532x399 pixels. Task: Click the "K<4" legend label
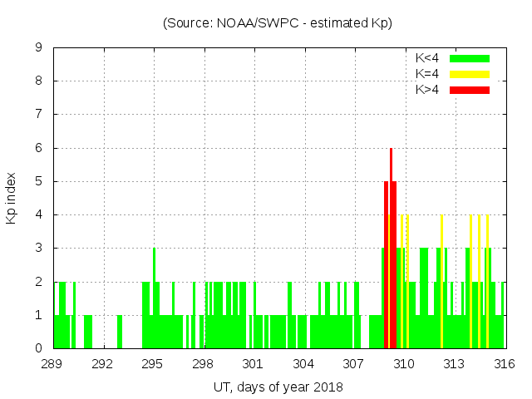click(427, 58)
